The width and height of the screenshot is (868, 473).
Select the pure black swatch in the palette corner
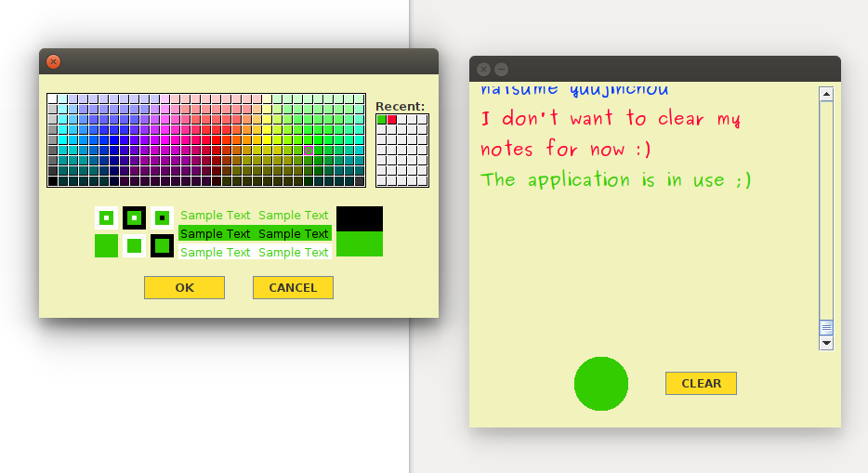tap(53, 181)
